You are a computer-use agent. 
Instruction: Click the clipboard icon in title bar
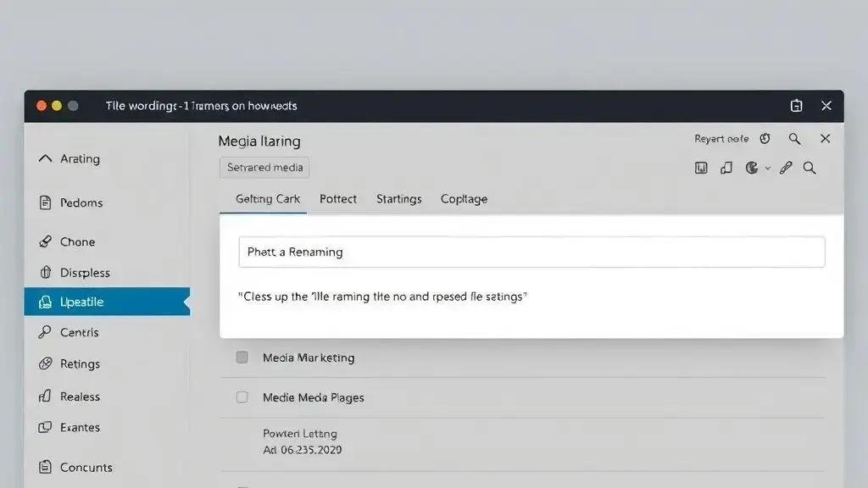(796, 106)
